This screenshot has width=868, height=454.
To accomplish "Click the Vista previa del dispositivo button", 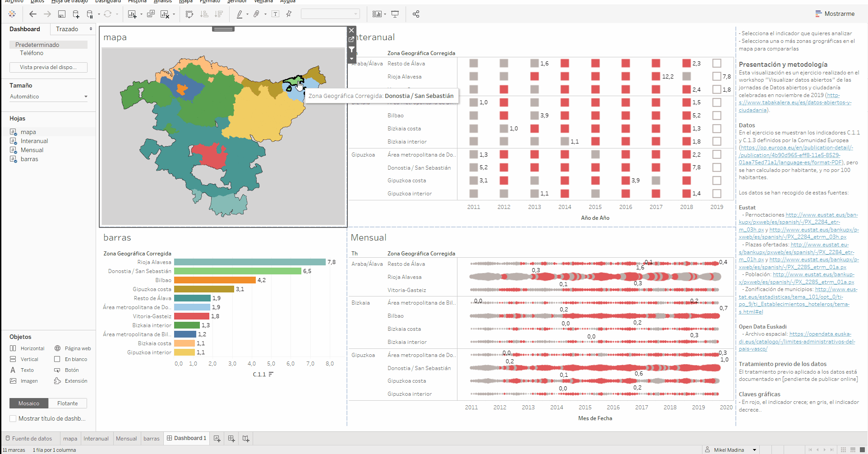I will pos(48,67).
